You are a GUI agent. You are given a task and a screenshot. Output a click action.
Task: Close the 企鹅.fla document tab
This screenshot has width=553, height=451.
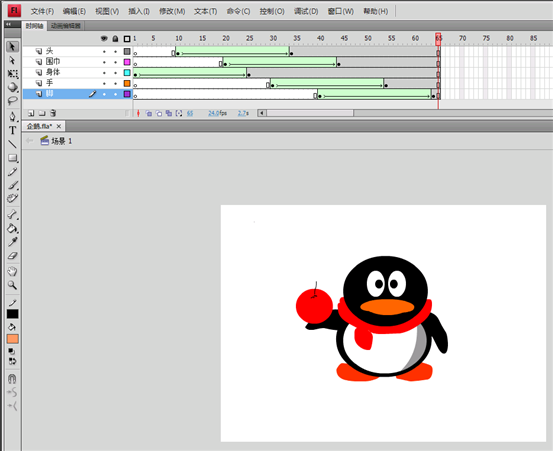(x=59, y=126)
